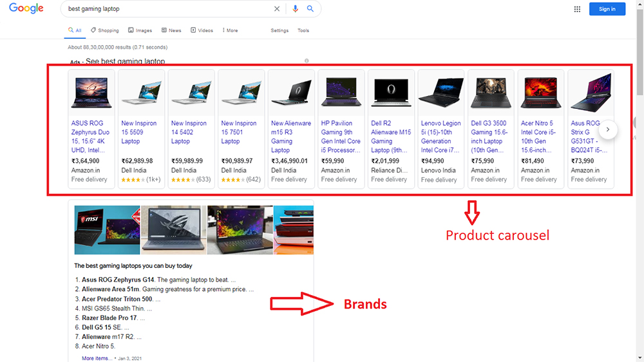The width and height of the screenshot is (644, 362).
Task: Open HP Pavilion Gaming 9th Gen listing
Action: tap(341, 137)
